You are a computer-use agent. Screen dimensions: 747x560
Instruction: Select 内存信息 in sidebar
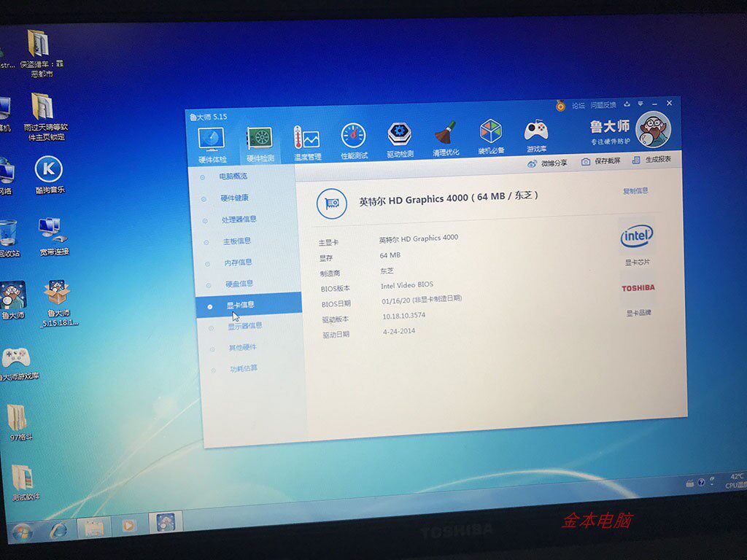click(x=239, y=262)
